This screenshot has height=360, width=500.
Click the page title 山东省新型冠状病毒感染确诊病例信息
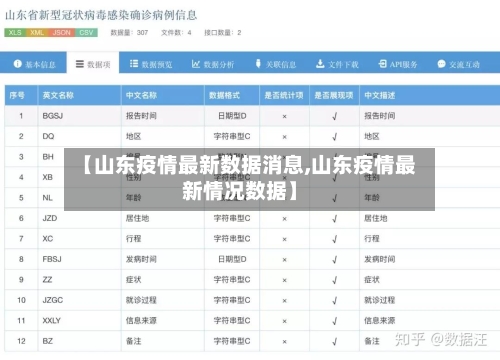point(101,15)
